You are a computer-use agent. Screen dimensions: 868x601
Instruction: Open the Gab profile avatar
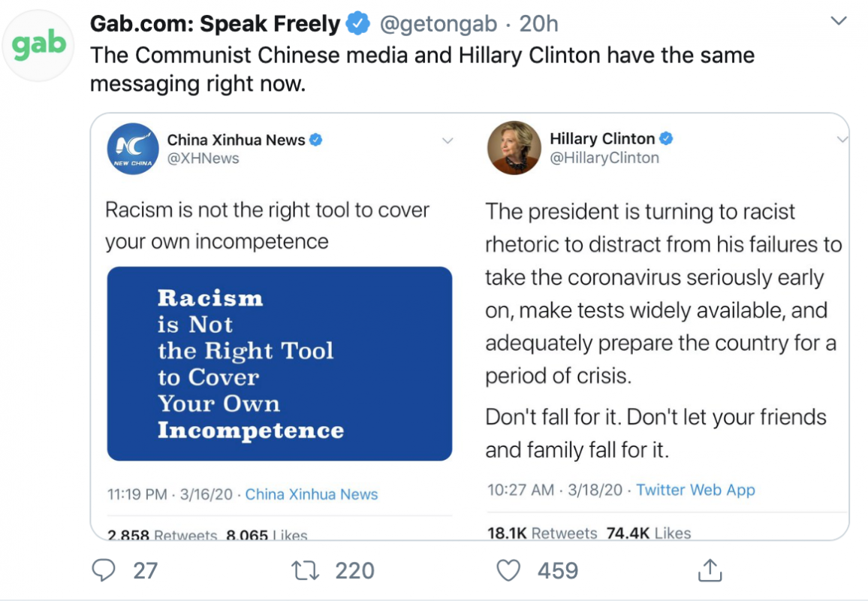[x=38, y=44]
